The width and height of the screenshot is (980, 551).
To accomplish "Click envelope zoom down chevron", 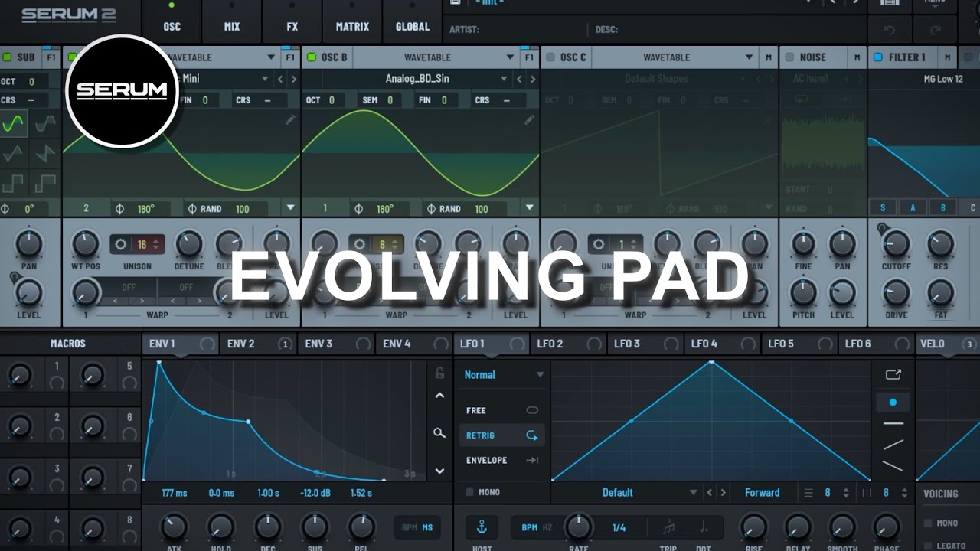I will click(439, 471).
